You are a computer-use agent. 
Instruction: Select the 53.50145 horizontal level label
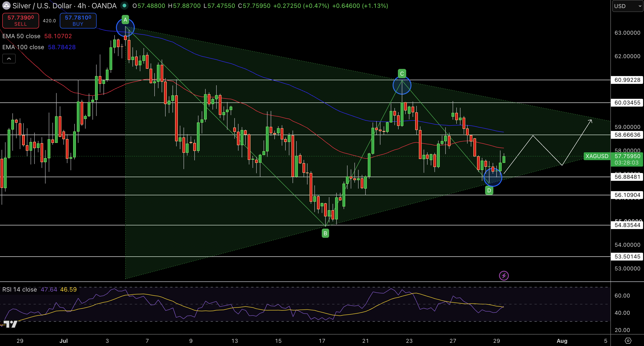tap(627, 257)
